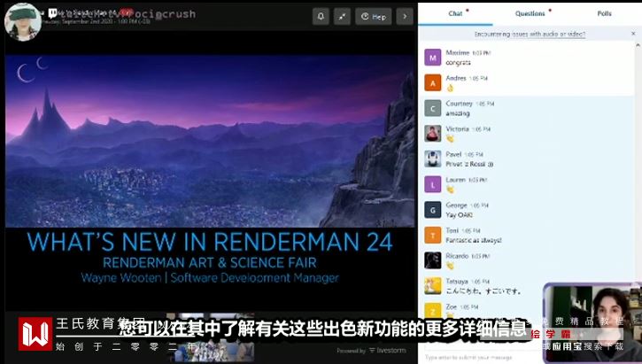Click Zoe's yellow Z avatar
This screenshot has height=364, width=642.
pyautogui.click(x=433, y=310)
